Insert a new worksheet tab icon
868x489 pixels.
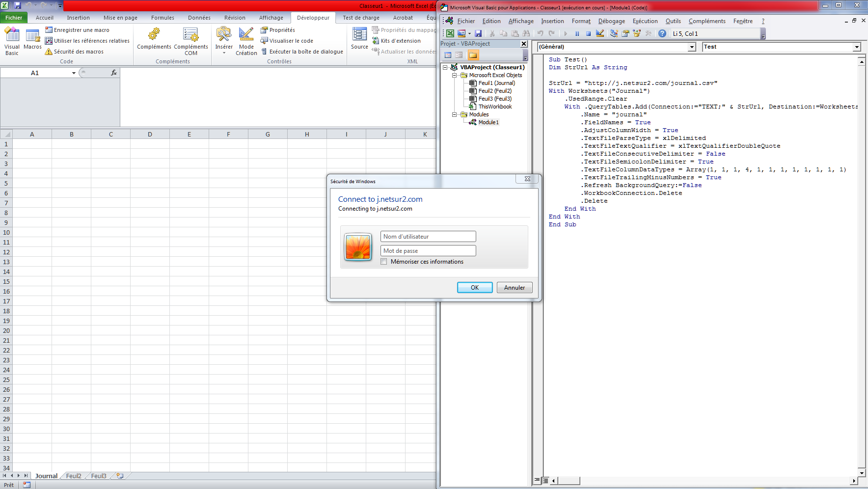(120, 476)
